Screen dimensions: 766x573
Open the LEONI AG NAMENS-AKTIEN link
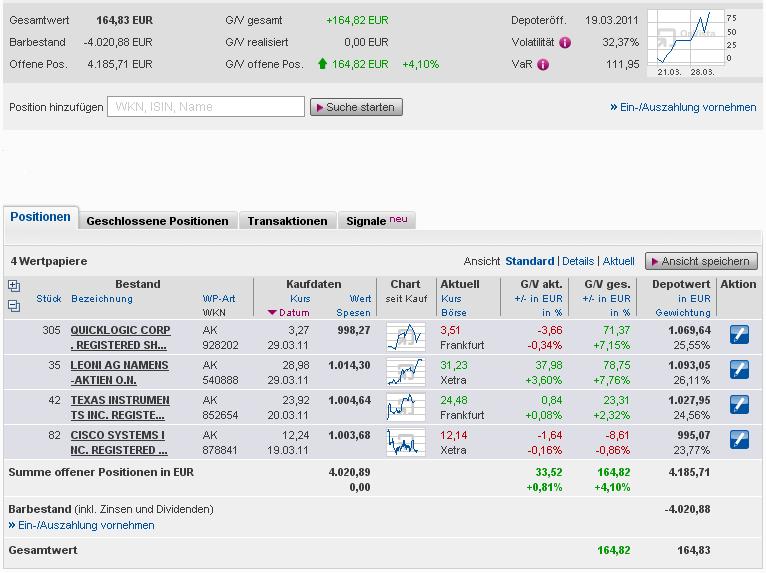[119, 372]
